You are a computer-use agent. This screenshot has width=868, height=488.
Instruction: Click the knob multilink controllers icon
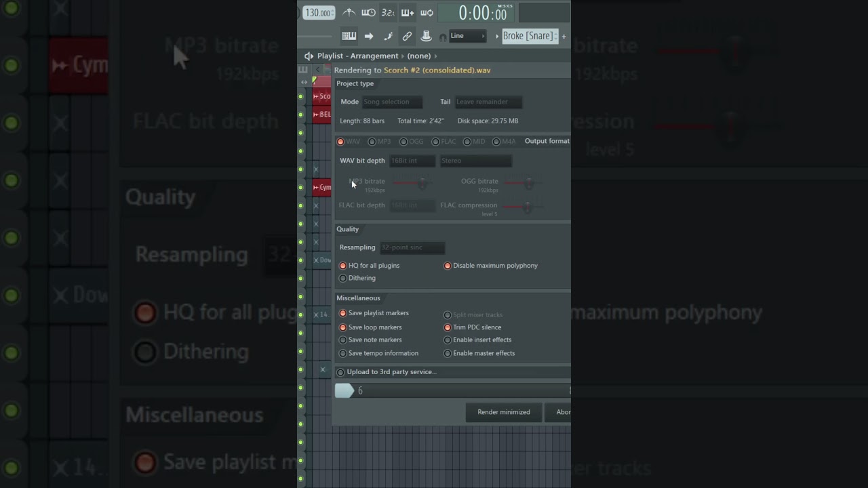click(426, 36)
